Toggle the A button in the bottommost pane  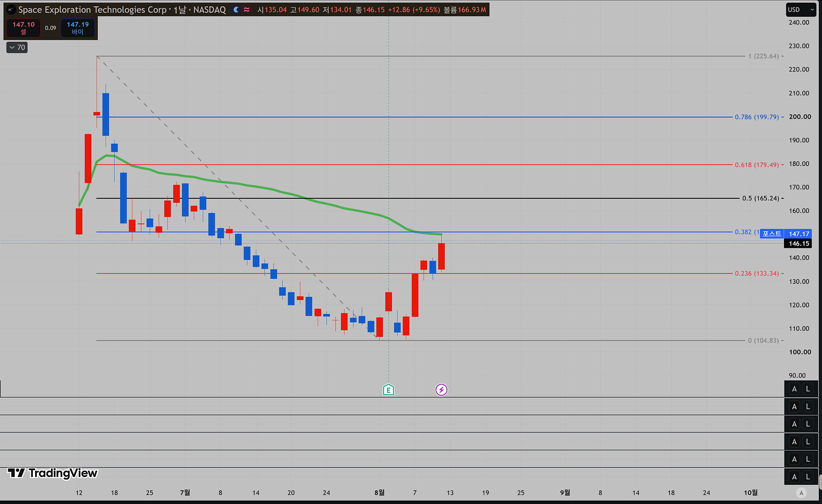pos(794,477)
